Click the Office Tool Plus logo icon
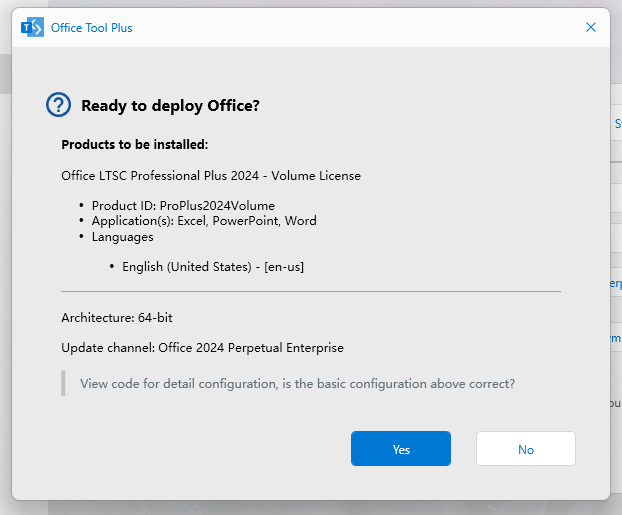 coord(32,27)
